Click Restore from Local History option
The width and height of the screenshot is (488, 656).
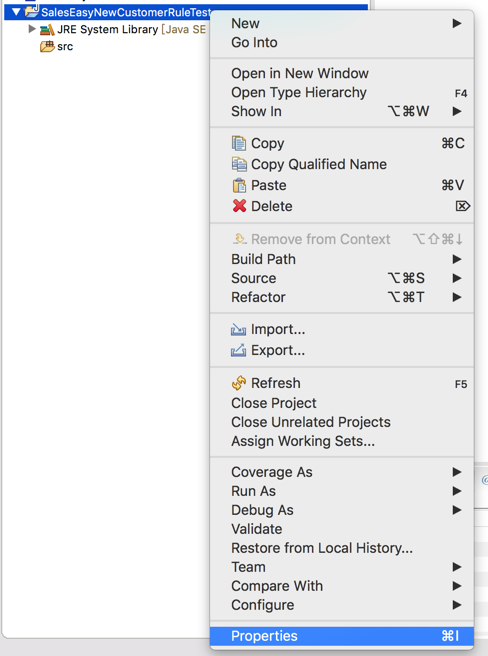(x=342, y=548)
